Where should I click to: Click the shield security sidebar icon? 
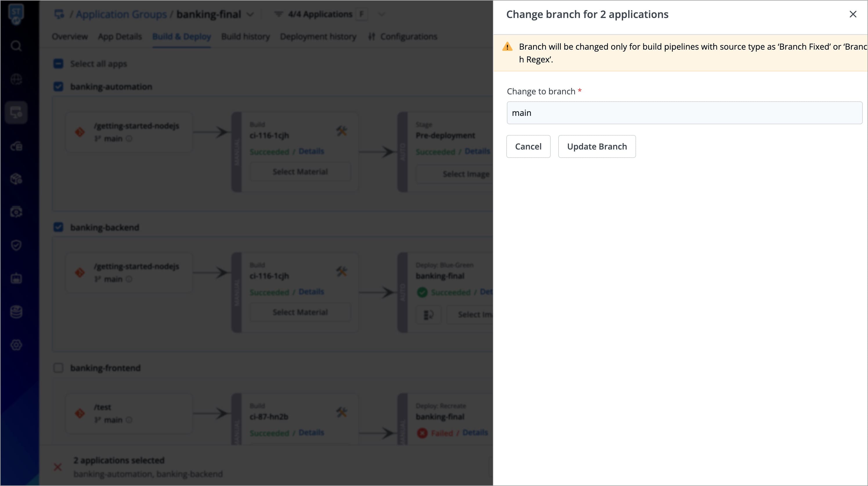pos(16,245)
